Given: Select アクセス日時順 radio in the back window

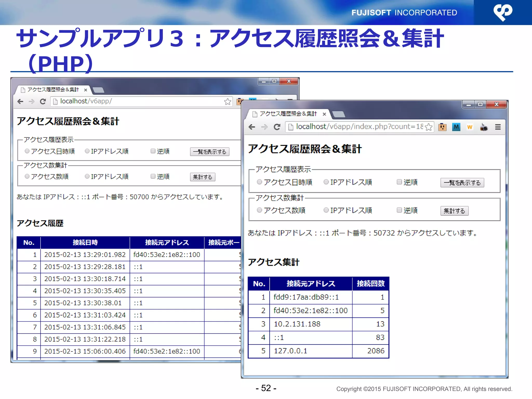Looking at the screenshot, I should pos(27,151).
